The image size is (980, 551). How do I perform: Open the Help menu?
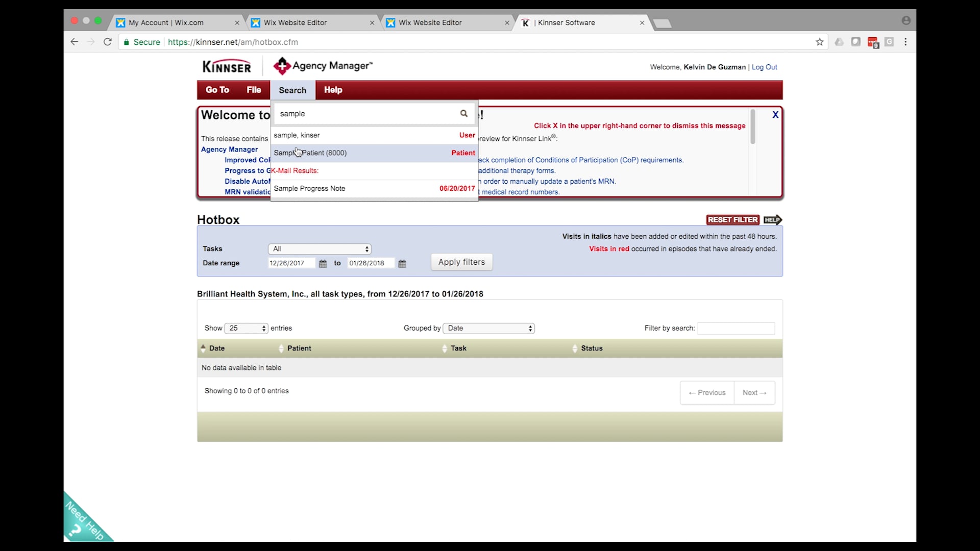[x=333, y=90]
